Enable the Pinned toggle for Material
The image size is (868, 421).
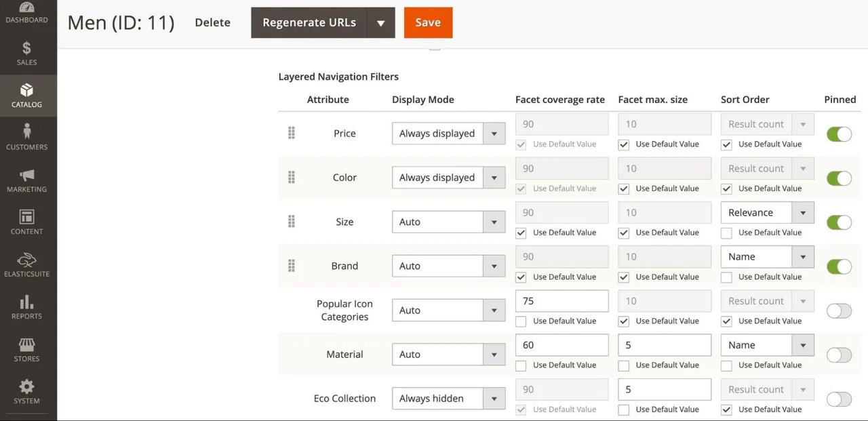(839, 355)
